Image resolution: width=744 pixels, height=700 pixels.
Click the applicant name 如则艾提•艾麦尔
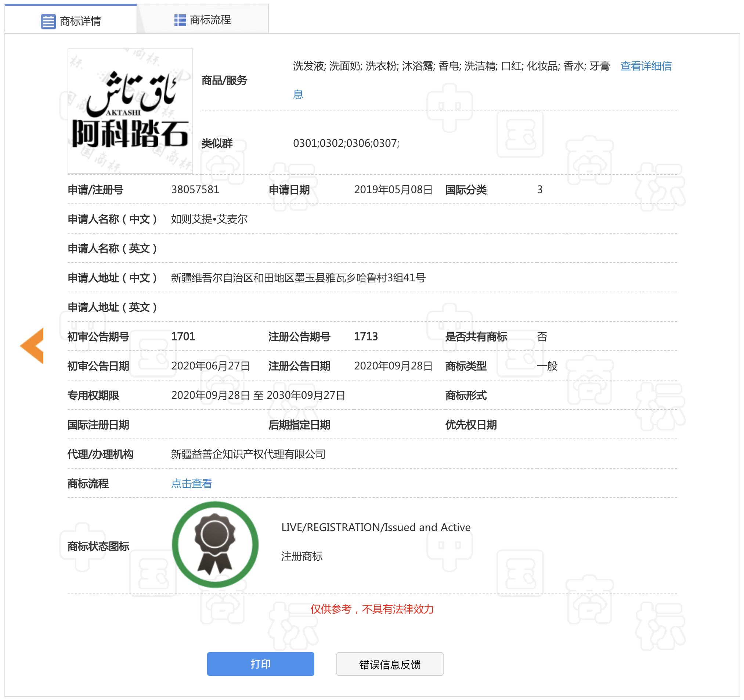click(209, 219)
